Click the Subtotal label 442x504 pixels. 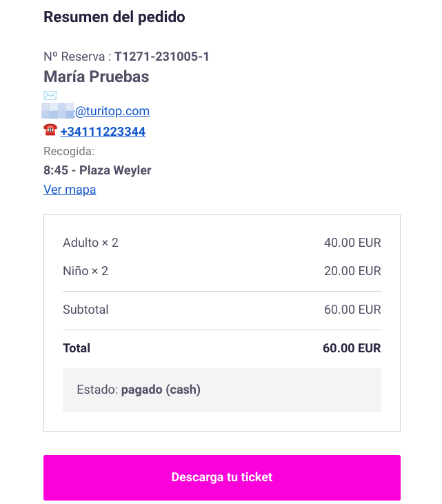86,310
